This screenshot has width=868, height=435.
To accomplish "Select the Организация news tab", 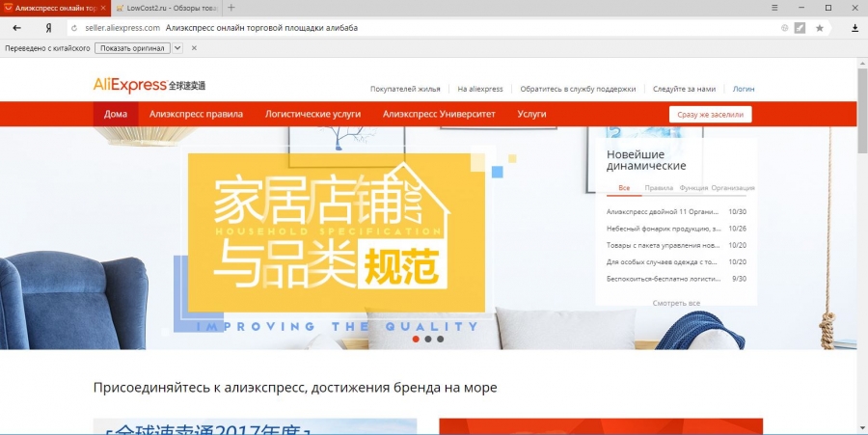I will tap(733, 188).
